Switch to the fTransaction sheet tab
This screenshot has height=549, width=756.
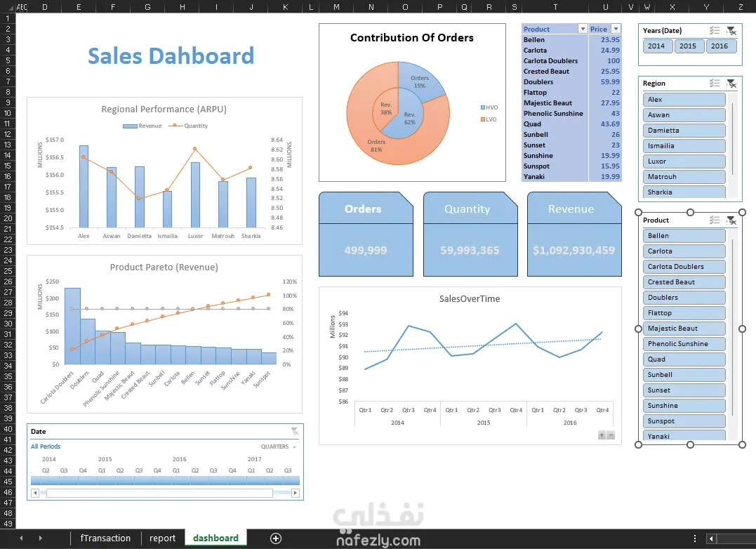[x=105, y=538]
